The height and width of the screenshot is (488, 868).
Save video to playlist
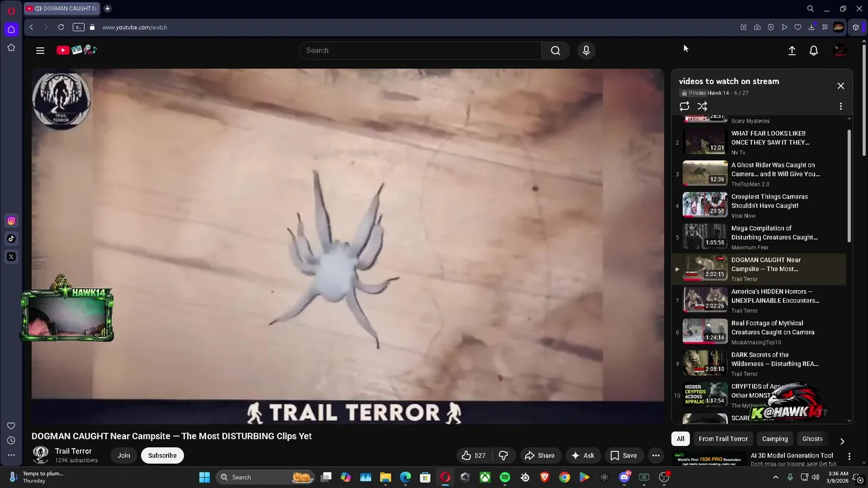pos(623,455)
